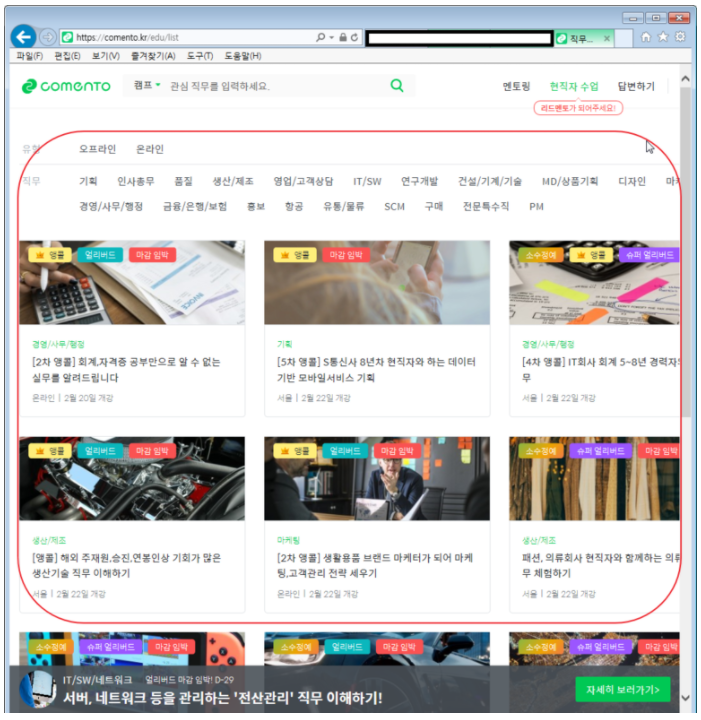
Task: Open the 도구(T) menu
Action: (x=200, y=56)
